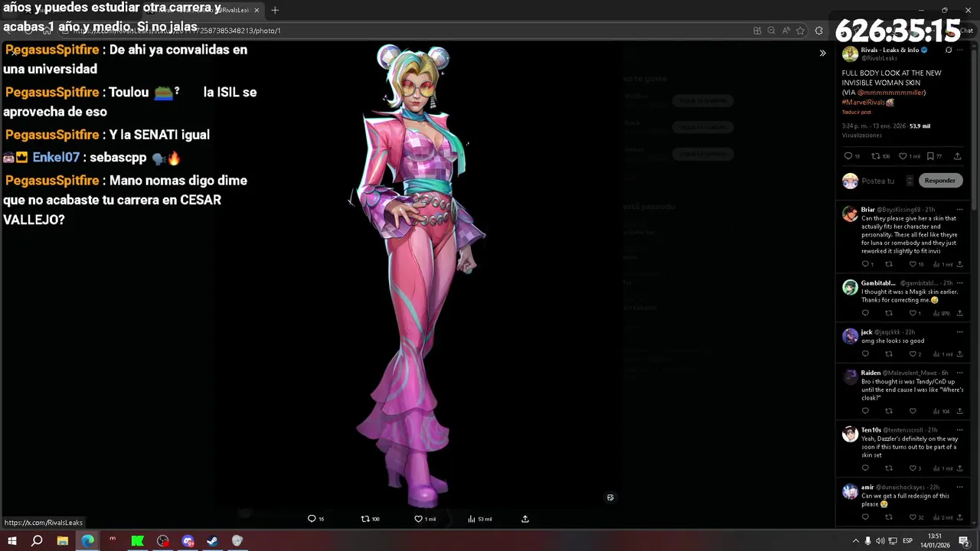980x551 pixels.
Task: Add page to favorites with star icon
Action: click(800, 31)
